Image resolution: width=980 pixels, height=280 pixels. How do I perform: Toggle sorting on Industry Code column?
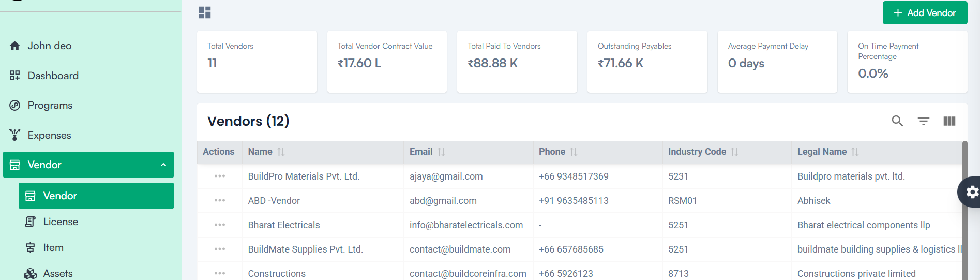click(734, 152)
